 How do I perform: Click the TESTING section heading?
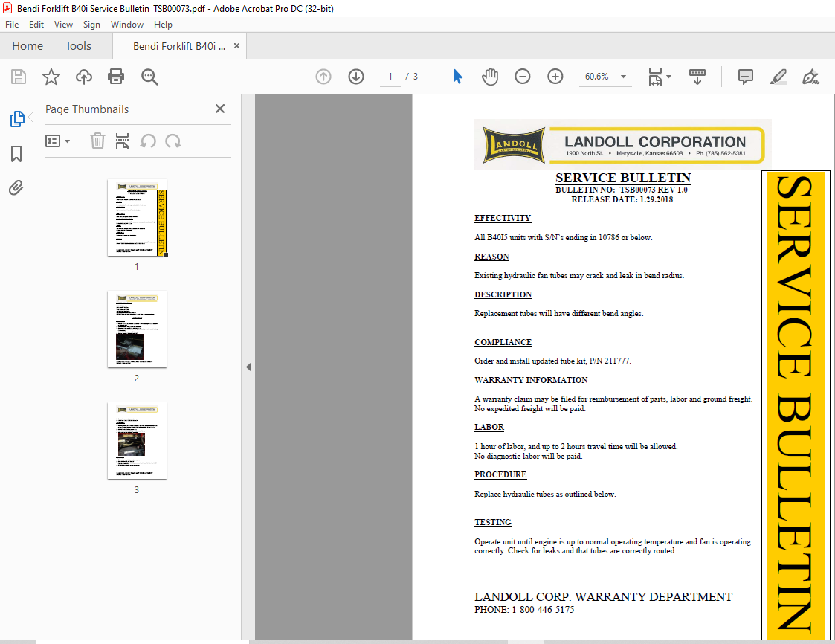tap(492, 523)
